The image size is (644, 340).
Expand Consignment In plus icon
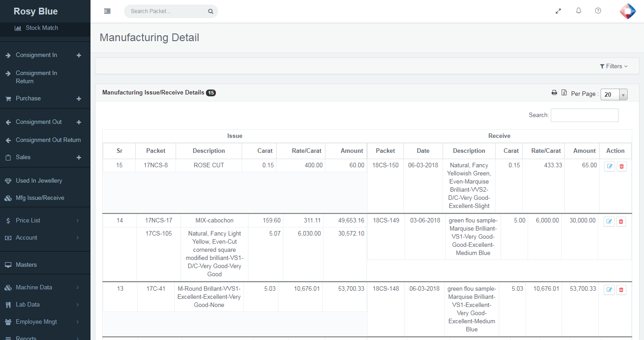coord(79,55)
